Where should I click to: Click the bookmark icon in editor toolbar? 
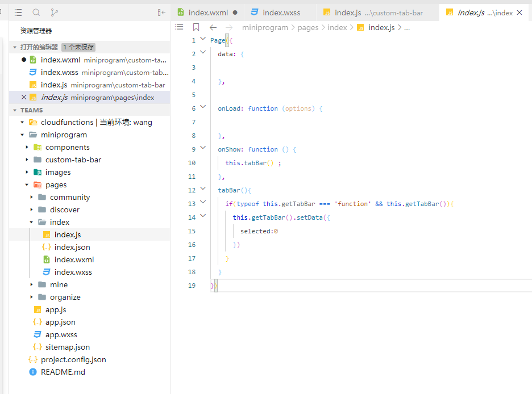(x=196, y=27)
